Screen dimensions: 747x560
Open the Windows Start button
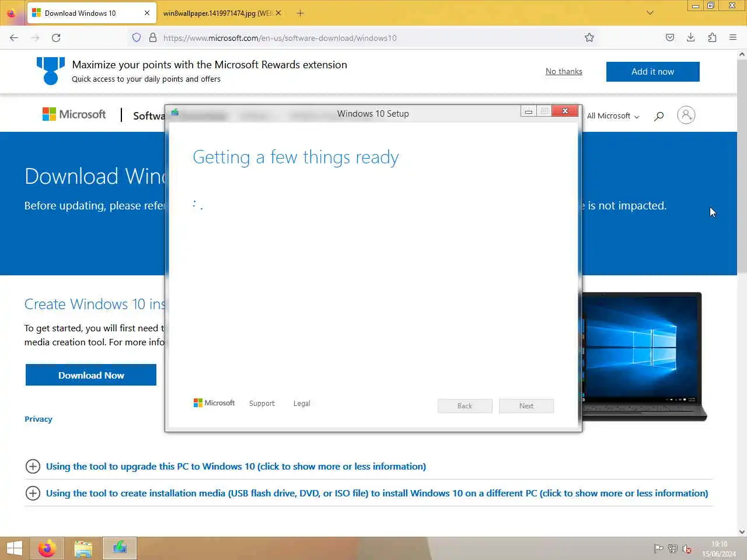coord(14,548)
